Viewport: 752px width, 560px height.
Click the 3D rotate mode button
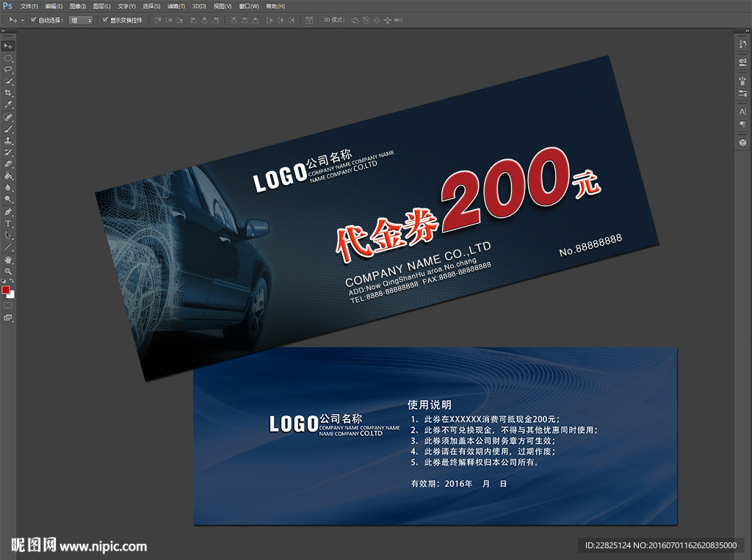[355, 20]
